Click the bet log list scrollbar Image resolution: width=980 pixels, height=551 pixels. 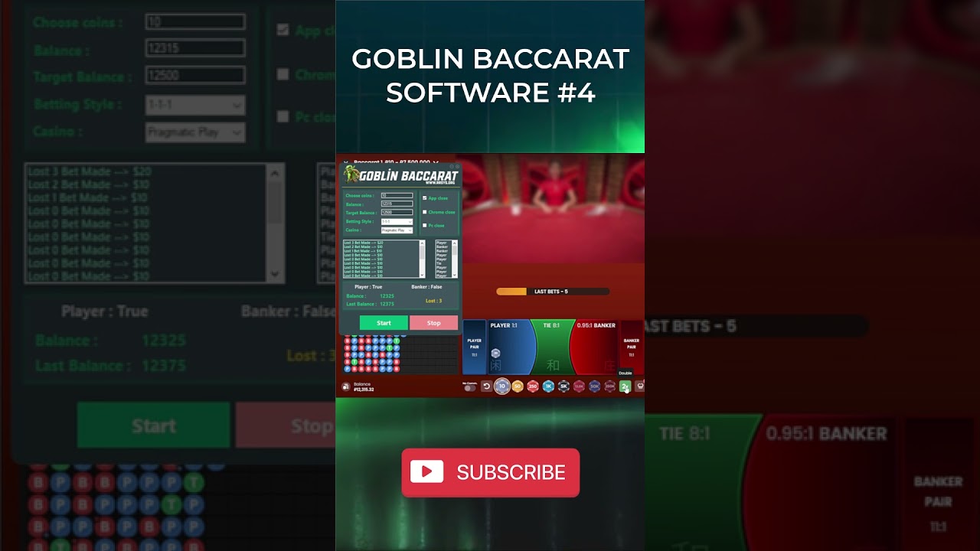pyautogui.click(x=422, y=259)
